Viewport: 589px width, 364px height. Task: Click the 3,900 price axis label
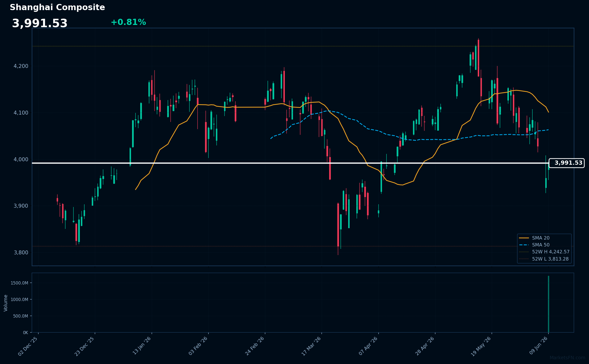(21, 206)
